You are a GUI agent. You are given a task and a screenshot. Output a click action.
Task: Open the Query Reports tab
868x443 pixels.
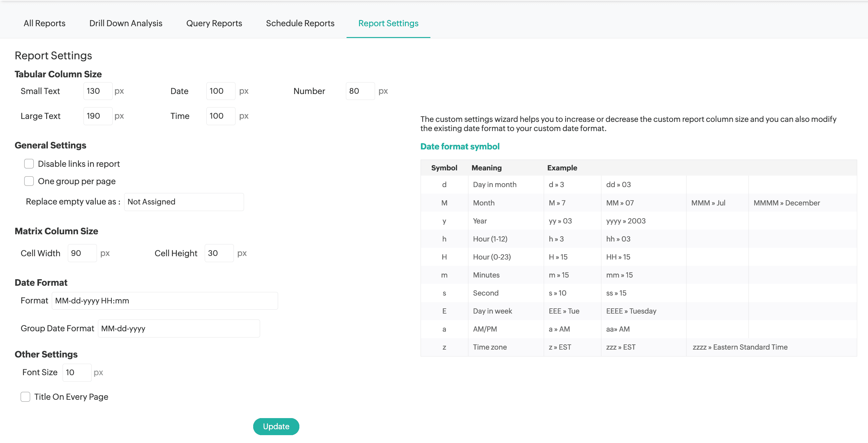click(214, 23)
